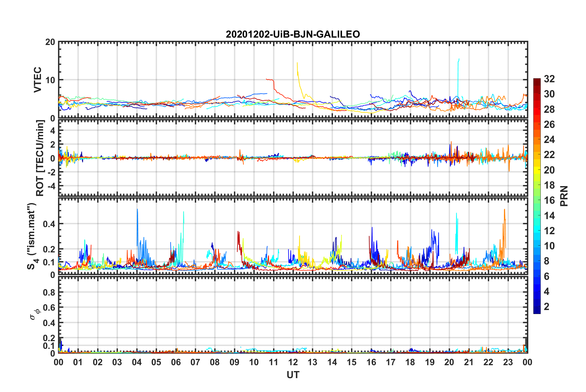Select the UT x-axis label
This screenshot has width=586, height=392.
tap(293, 375)
